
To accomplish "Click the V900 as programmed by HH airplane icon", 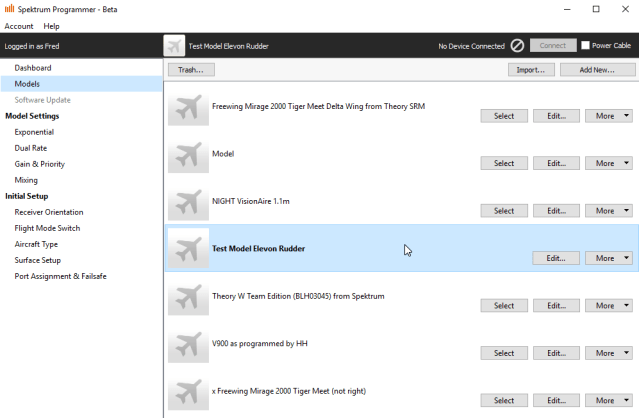I will click(x=188, y=343).
